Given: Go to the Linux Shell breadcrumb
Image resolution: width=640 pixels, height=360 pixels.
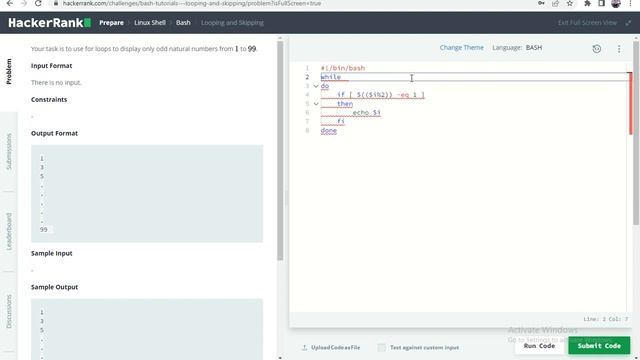Looking at the screenshot, I should pos(150,23).
